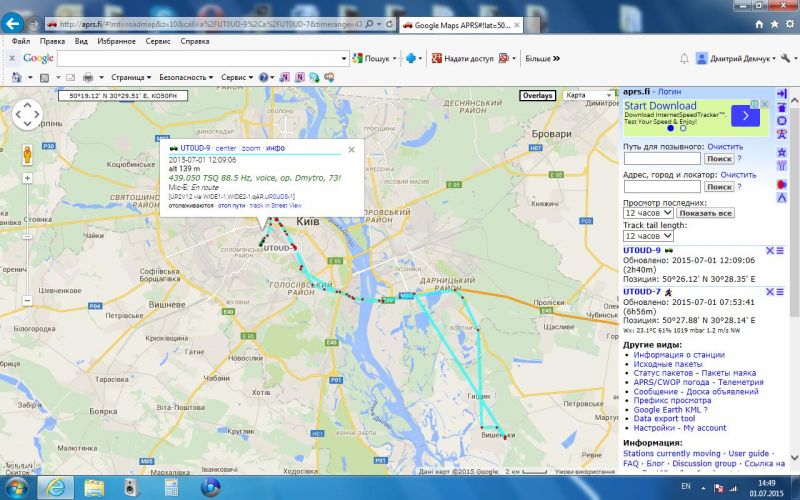Close the UT0UD-9 info popup

(351, 149)
